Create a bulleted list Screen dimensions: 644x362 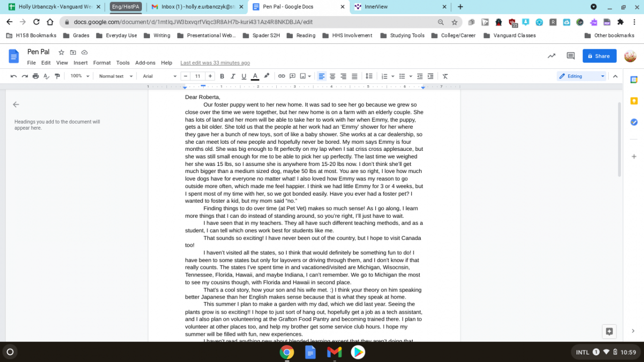point(402,76)
